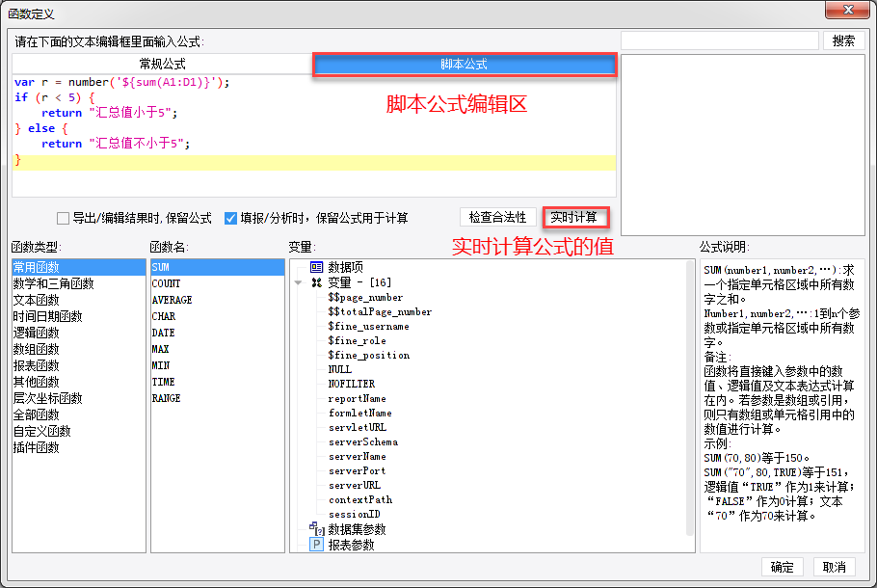Select the DATE function name
This screenshot has height=588, width=877.
point(218,333)
